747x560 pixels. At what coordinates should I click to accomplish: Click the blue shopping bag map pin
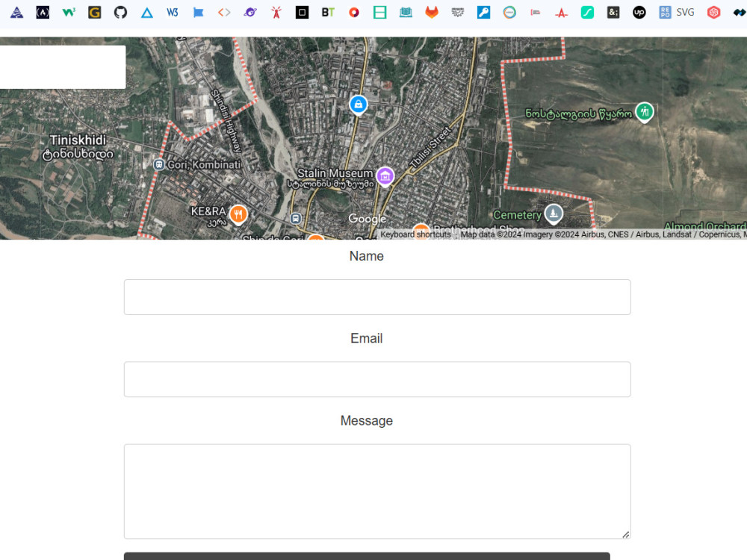click(359, 105)
